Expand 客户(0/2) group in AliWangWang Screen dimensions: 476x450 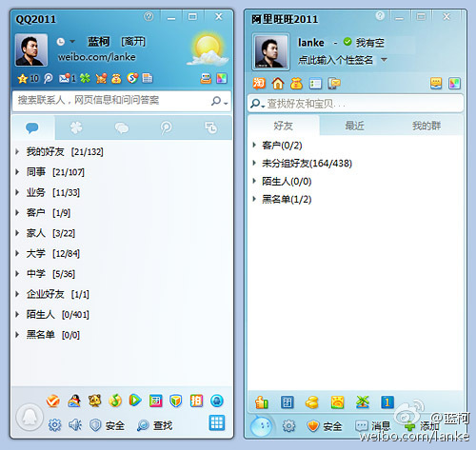254,145
